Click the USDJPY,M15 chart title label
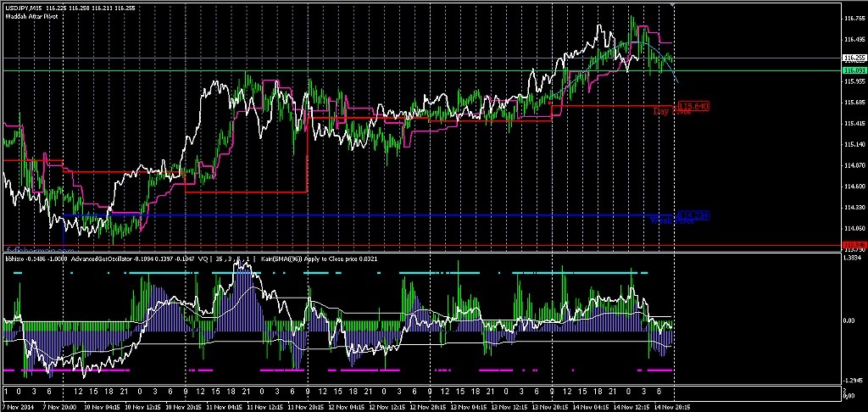 click(23, 8)
